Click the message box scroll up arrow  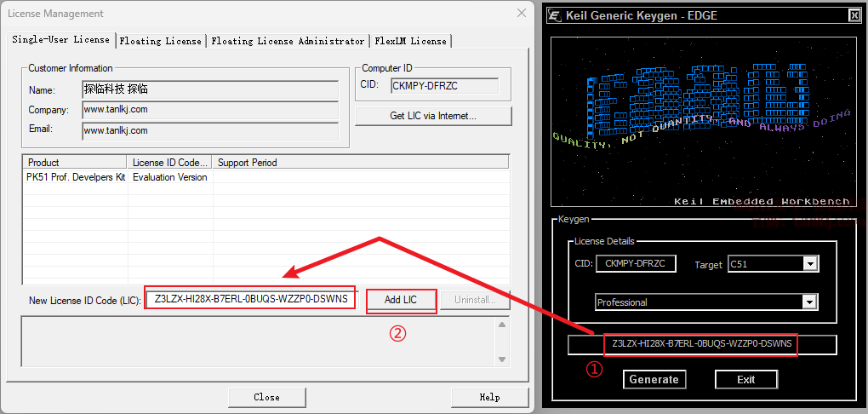click(502, 325)
